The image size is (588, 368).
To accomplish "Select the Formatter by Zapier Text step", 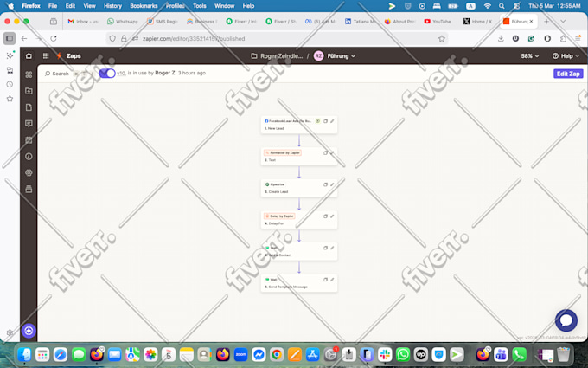I will pyautogui.click(x=299, y=156).
